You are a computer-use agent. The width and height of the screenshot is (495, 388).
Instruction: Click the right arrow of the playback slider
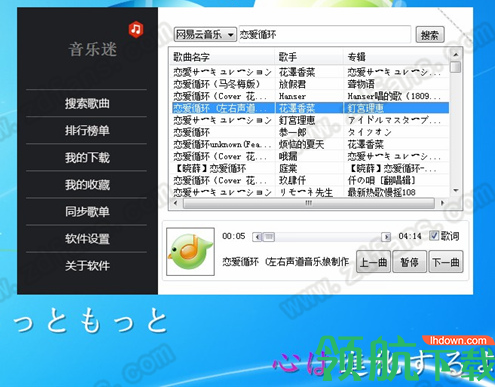[386, 237]
